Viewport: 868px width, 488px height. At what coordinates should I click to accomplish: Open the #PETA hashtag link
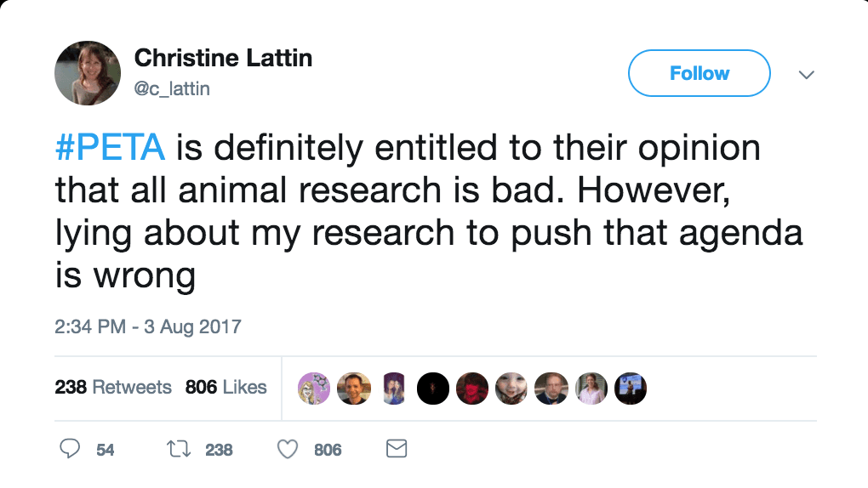pos(110,148)
